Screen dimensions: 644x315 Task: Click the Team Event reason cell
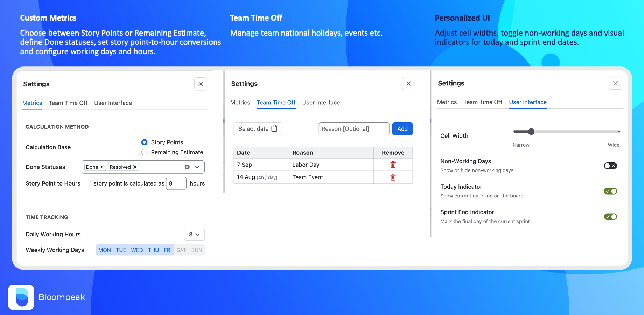(331, 177)
